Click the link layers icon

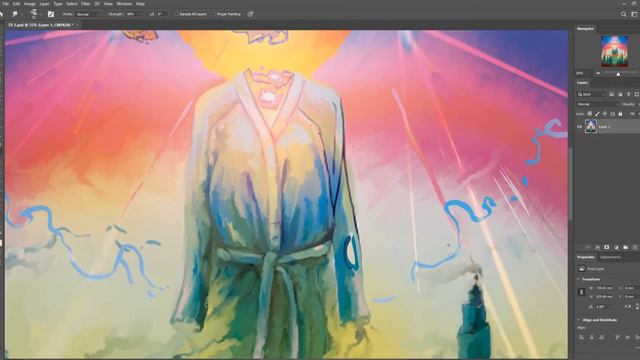(x=588, y=247)
